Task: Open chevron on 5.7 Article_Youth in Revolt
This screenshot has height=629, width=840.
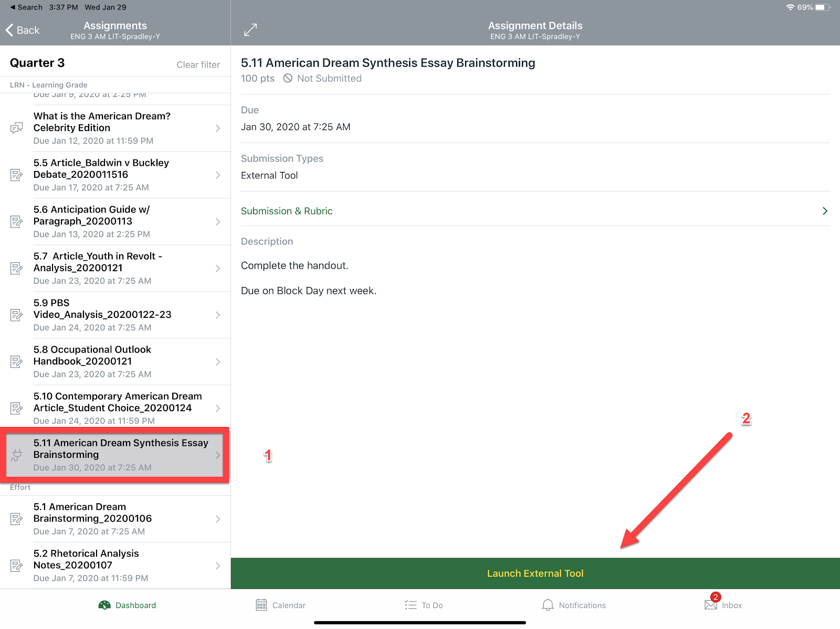Action: tap(218, 268)
